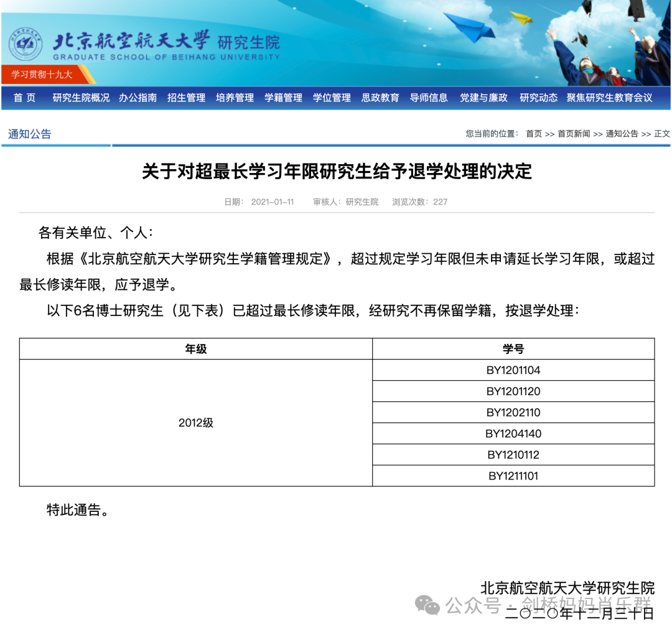Viewport: 672px width, 632px height.
Task: Navigate to 导师信息
Action: tap(429, 98)
